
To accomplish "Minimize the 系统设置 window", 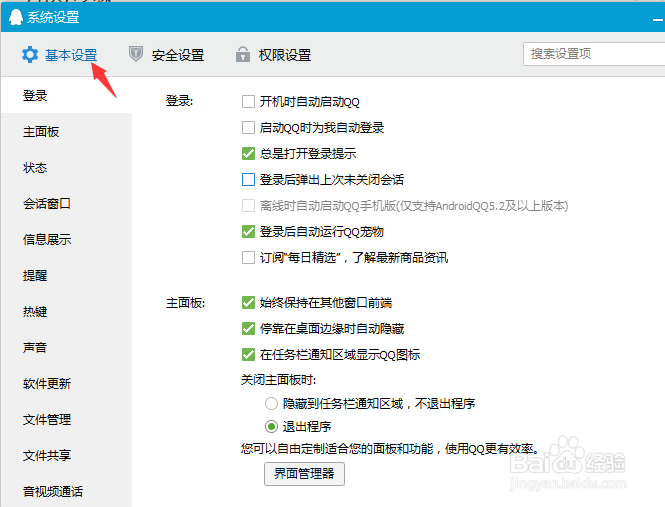I will [x=658, y=19].
